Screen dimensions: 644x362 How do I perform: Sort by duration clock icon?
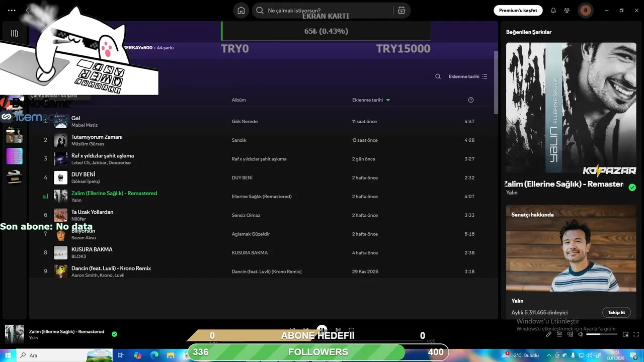pyautogui.click(x=471, y=100)
